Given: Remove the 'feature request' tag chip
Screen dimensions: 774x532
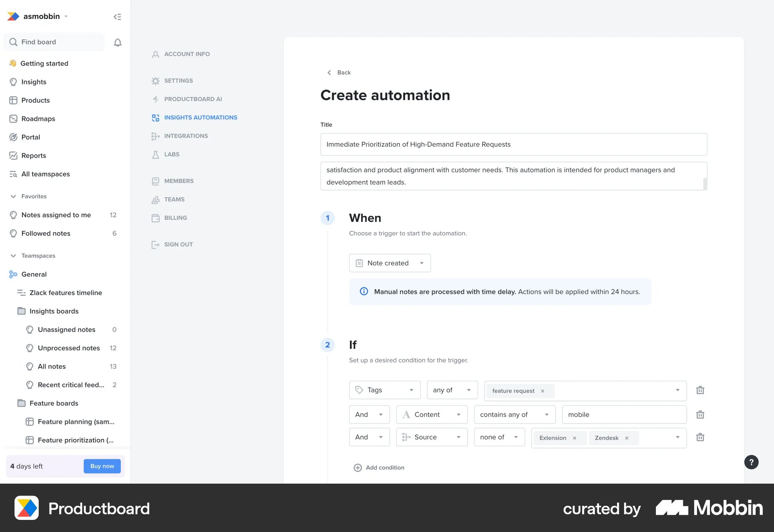Looking at the screenshot, I should click(x=543, y=391).
